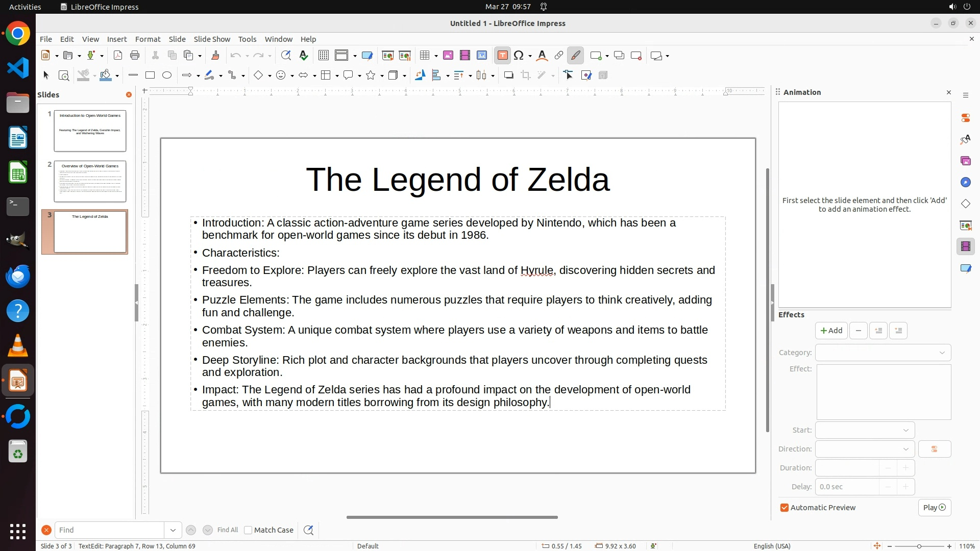Toggle the Display Grid icon
Screen dimensions: 980x551
pyautogui.click(x=323, y=56)
